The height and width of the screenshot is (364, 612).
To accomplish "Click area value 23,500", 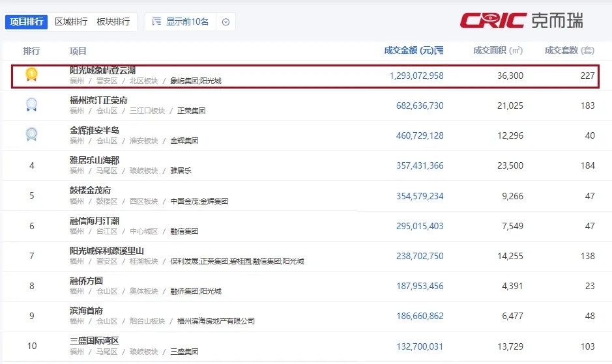I will click(x=510, y=166).
